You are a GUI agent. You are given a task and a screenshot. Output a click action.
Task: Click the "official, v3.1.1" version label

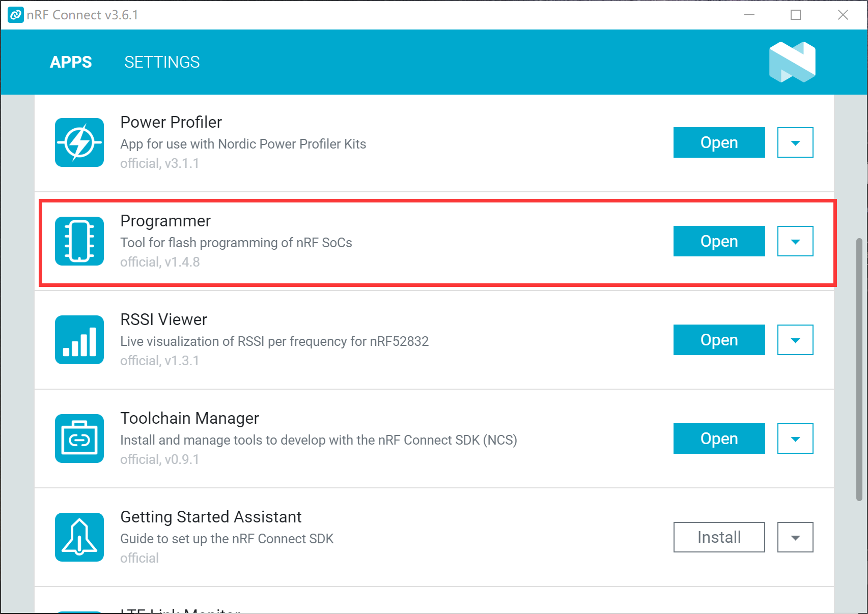pyautogui.click(x=159, y=163)
